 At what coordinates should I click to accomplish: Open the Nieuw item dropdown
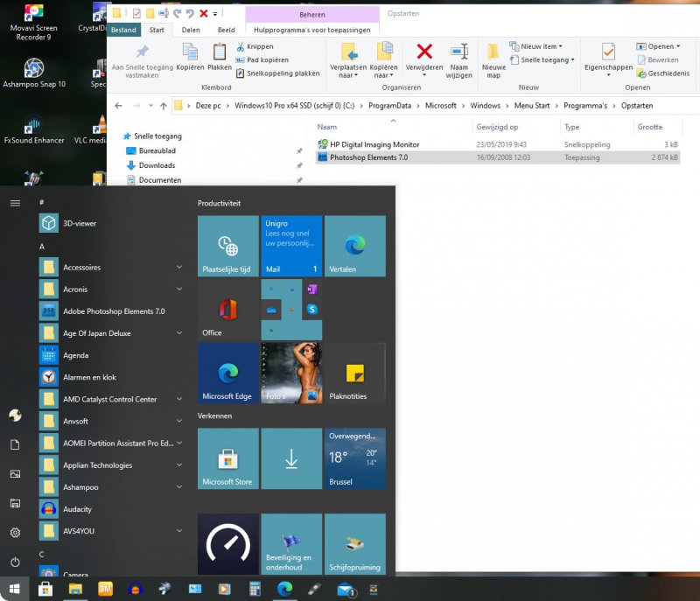[x=541, y=46]
